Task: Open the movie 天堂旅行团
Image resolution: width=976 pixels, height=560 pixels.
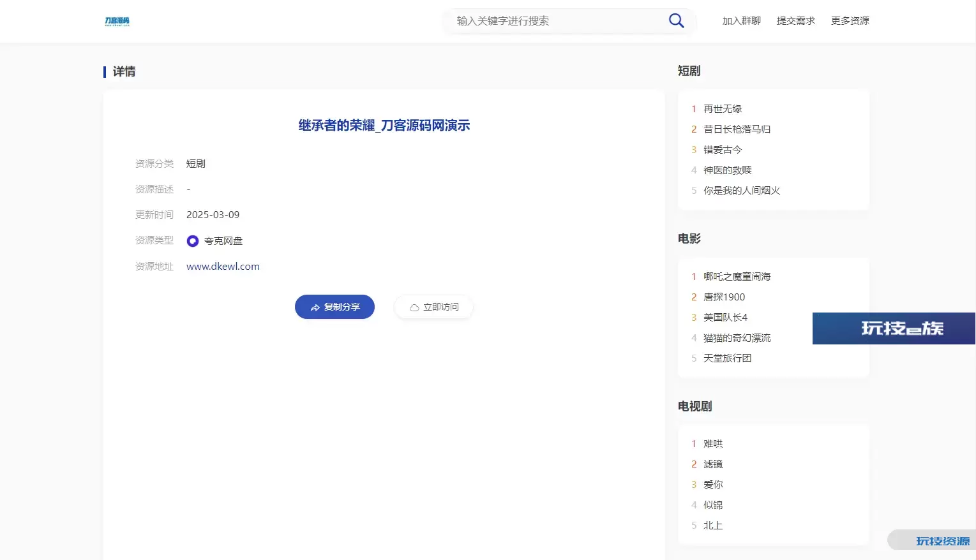Action: point(727,358)
